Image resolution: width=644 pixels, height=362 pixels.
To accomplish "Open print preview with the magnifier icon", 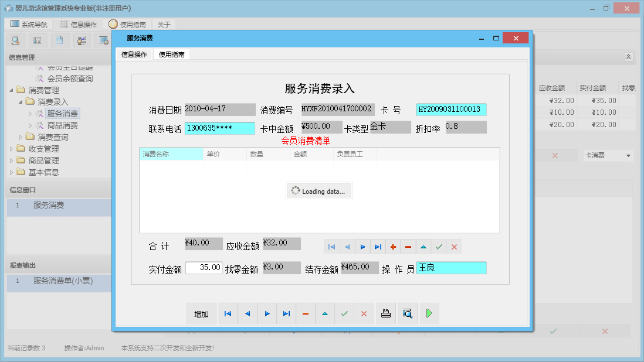I will pyautogui.click(x=406, y=313).
